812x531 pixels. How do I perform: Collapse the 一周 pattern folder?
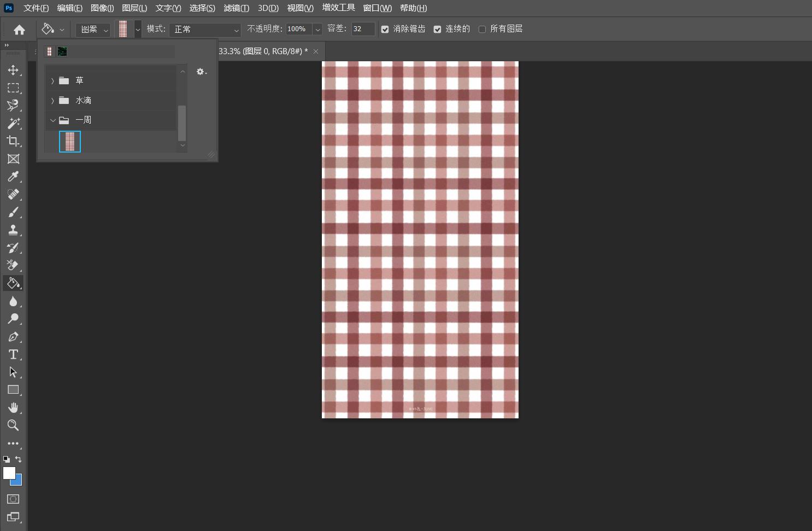click(52, 120)
